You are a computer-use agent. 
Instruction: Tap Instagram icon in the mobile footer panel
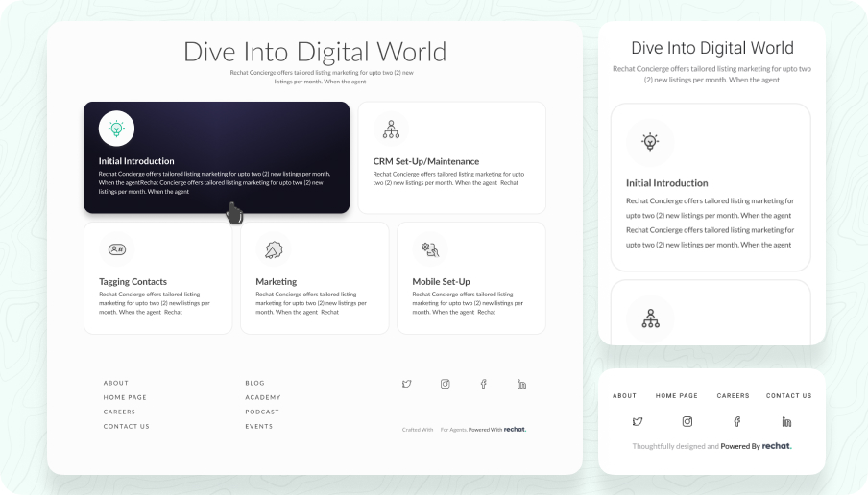tap(687, 421)
